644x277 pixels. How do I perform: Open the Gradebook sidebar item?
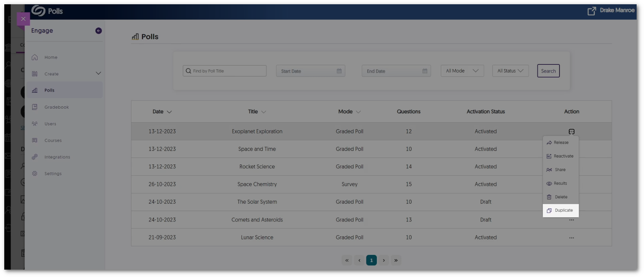57,107
